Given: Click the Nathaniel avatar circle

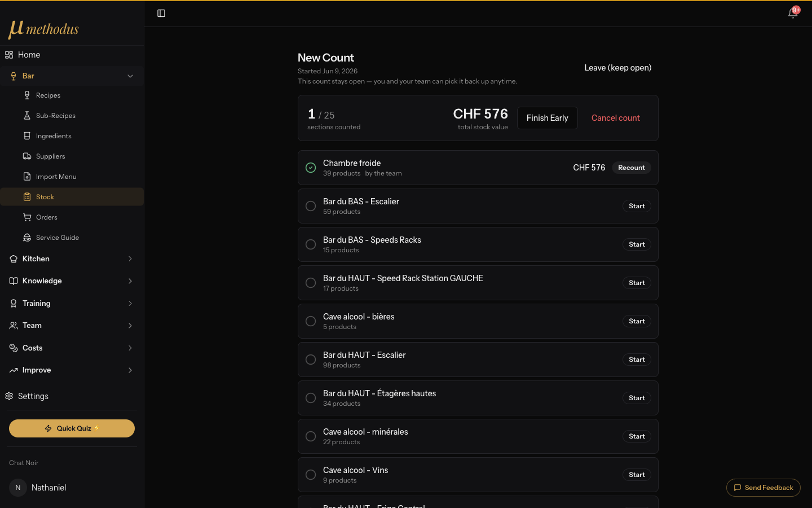Looking at the screenshot, I should point(18,488).
